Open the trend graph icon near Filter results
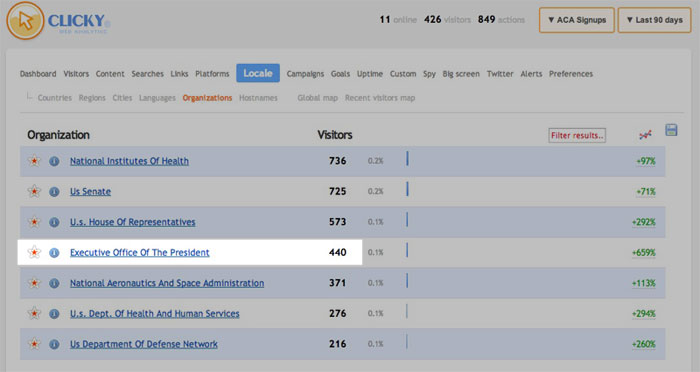The height and width of the screenshot is (372, 700). 645,135
